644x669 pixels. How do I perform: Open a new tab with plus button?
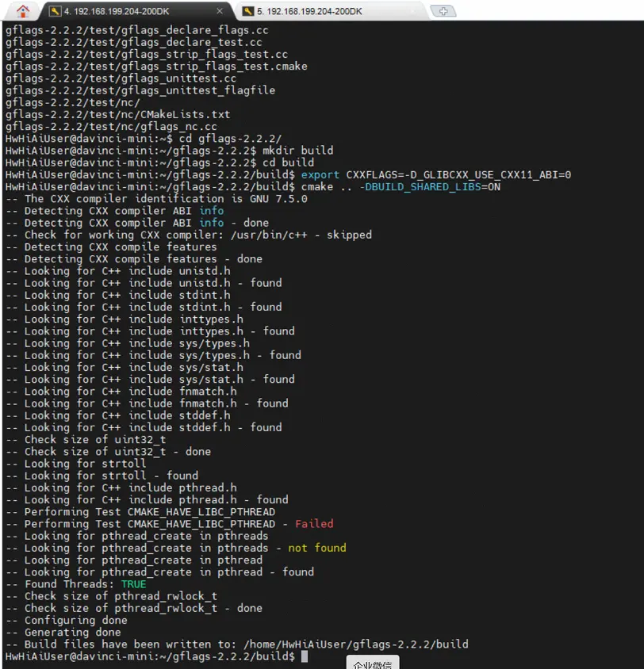[x=443, y=11]
